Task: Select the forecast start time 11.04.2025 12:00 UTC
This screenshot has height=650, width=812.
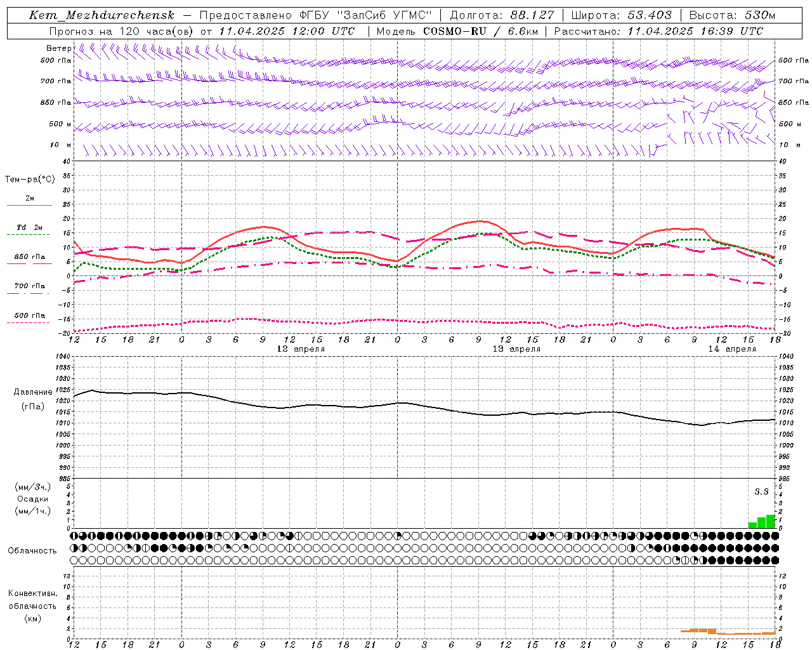Action: (287, 31)
